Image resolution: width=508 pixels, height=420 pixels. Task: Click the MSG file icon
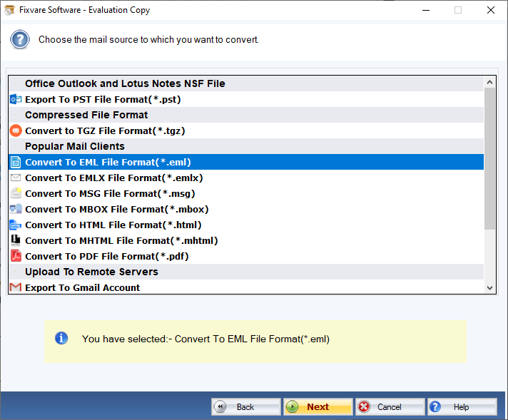click(x=16, y=193)
